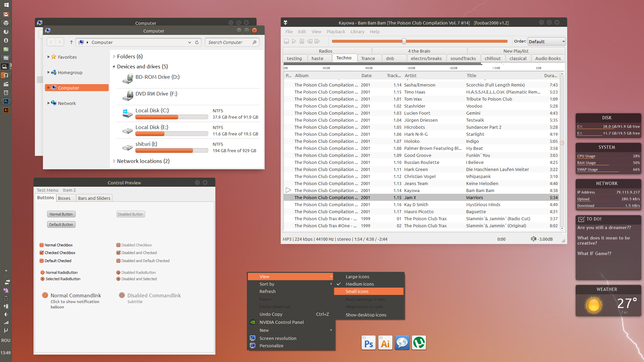The height and width of the screenshot is (362, 644).
Task: Click the Disabled and Selected radio button
Action: tap(118, 279)
